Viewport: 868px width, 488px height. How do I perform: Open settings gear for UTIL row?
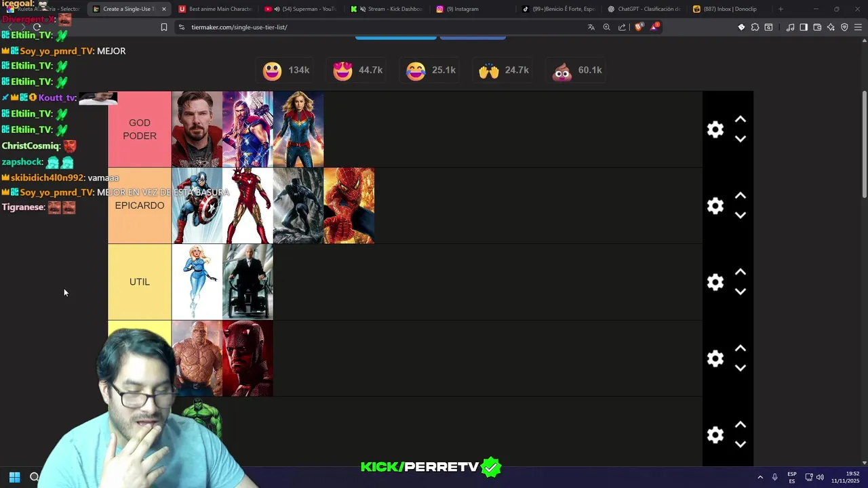pos(715,282)
